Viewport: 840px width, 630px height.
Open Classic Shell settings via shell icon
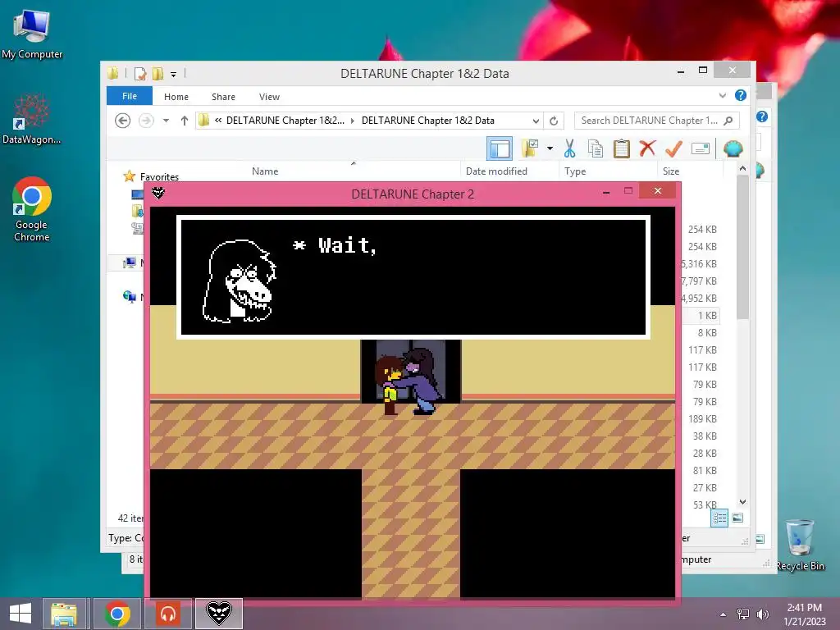(x=733, y=148)
